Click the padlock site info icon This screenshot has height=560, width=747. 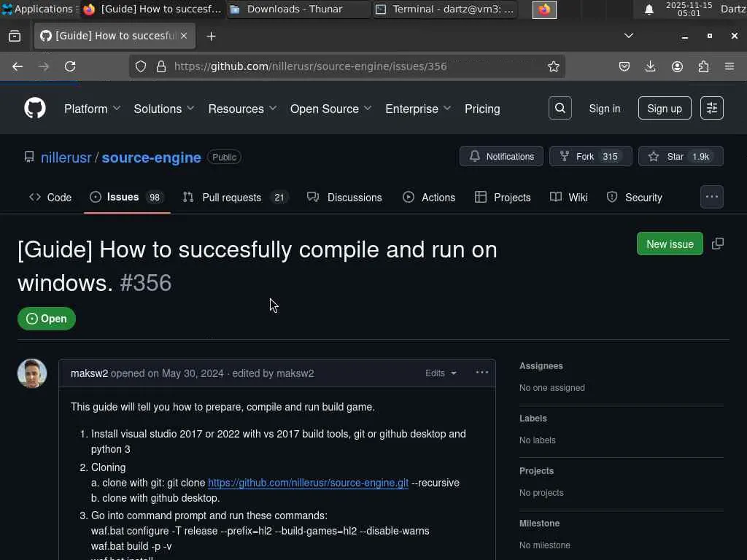coord(161,66)
